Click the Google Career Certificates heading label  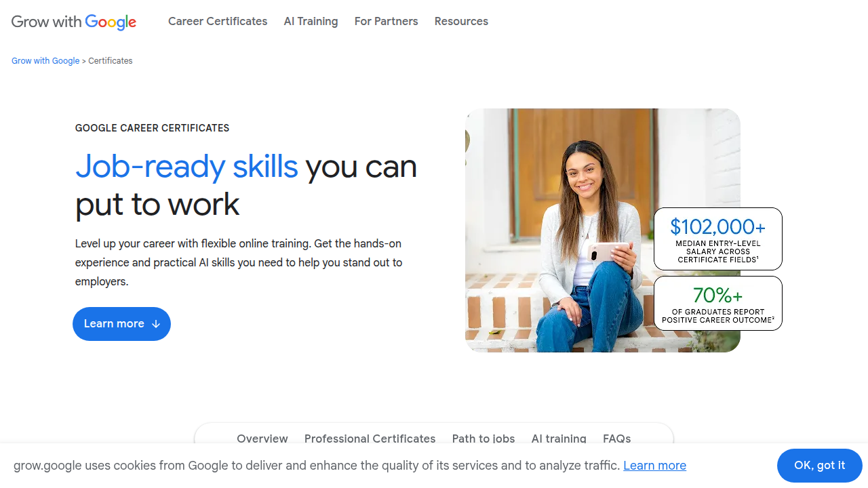tap(153, 128)
